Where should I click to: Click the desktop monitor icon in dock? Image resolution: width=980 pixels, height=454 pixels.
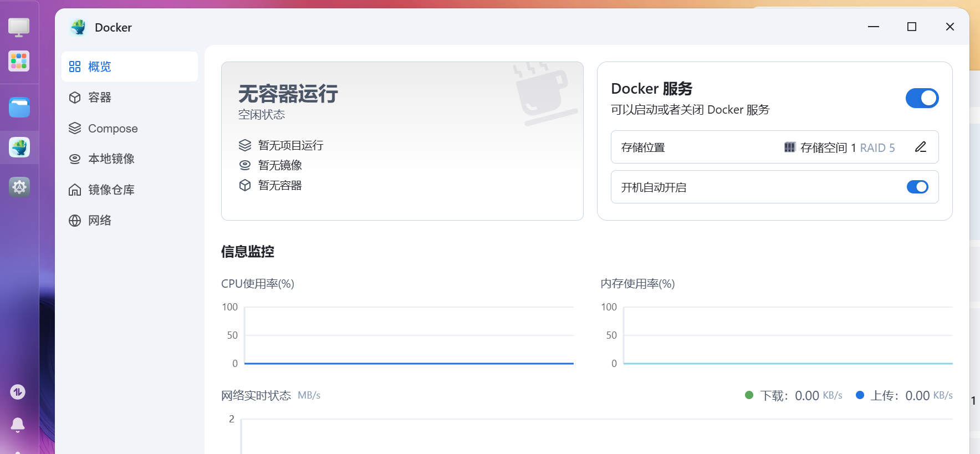19,27
